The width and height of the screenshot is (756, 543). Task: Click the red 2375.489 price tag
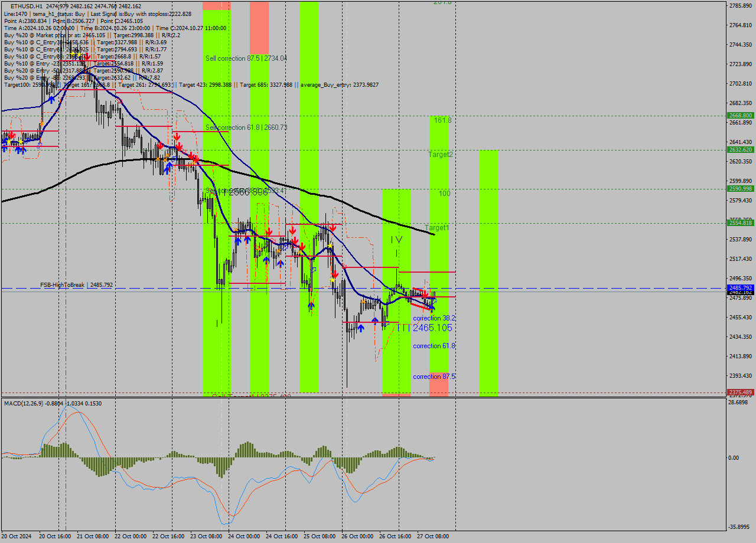click(741, 392)
